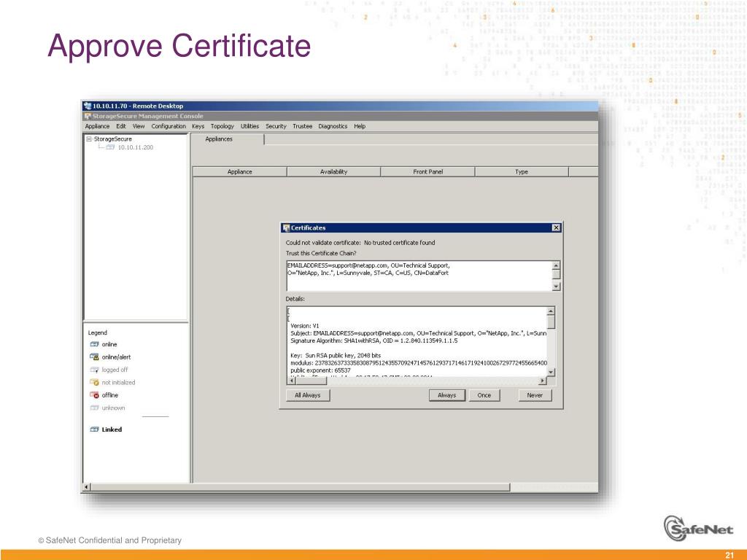Open the Help menu
This screenshot has width=747, height=560.
360,126
